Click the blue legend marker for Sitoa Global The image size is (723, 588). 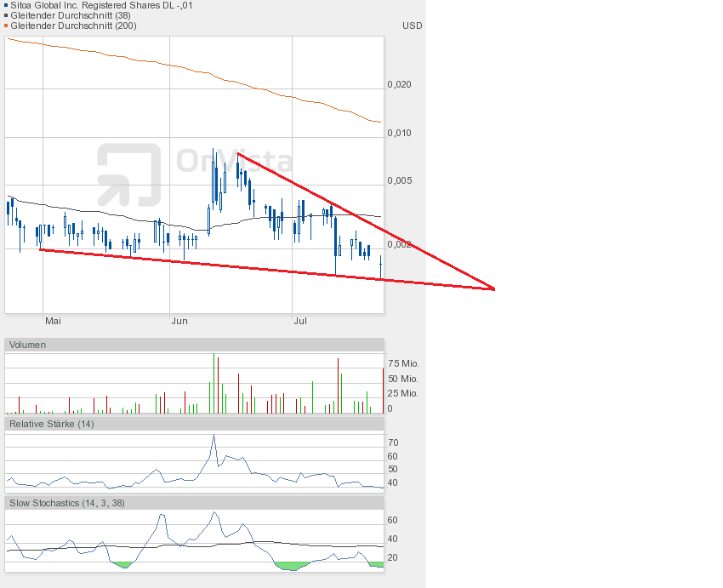(6, 6)
